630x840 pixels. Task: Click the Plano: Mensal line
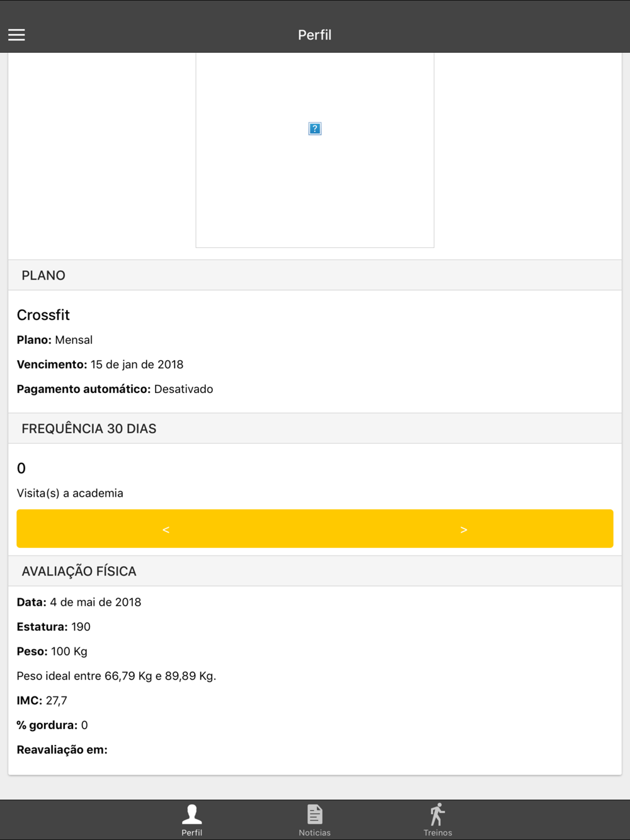(55, 340)
